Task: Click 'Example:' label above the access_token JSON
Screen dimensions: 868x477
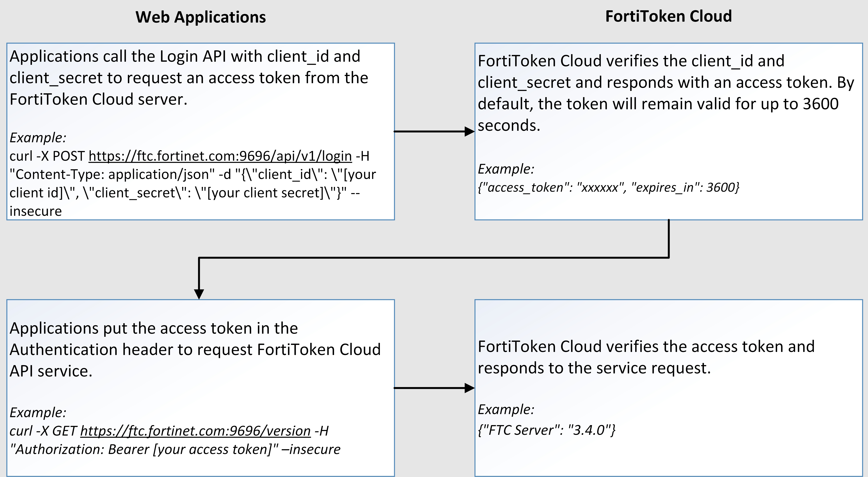Action: point(506,169)
